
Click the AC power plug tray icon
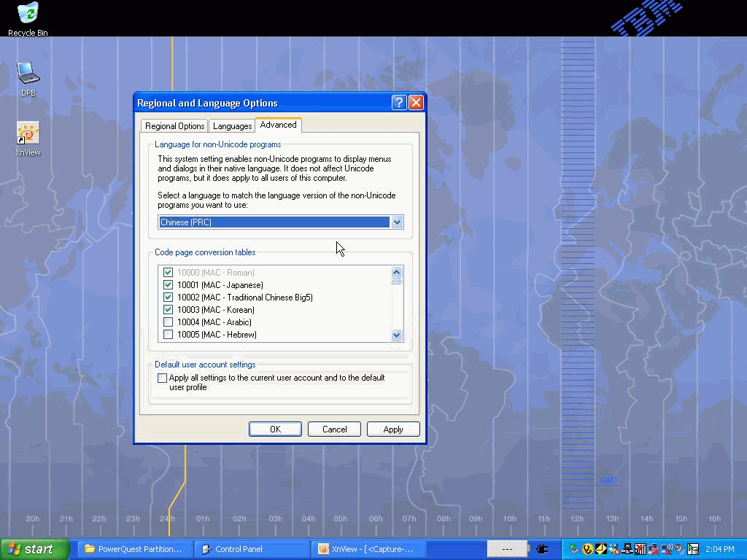pos(541,549)
